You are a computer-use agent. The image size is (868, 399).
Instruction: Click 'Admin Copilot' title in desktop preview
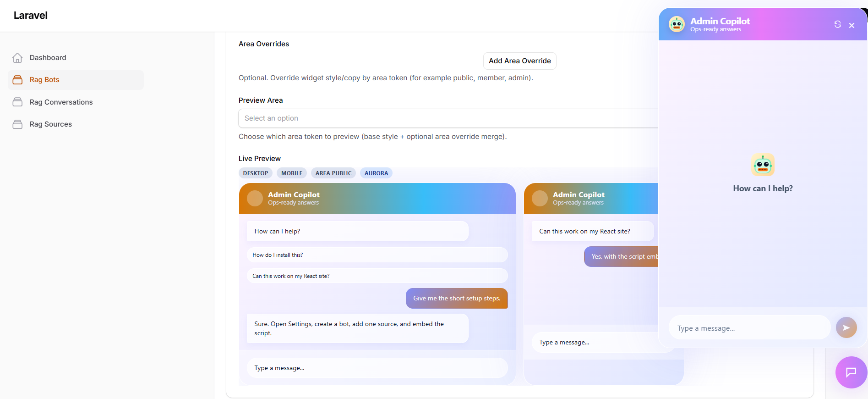click(294, 194)
